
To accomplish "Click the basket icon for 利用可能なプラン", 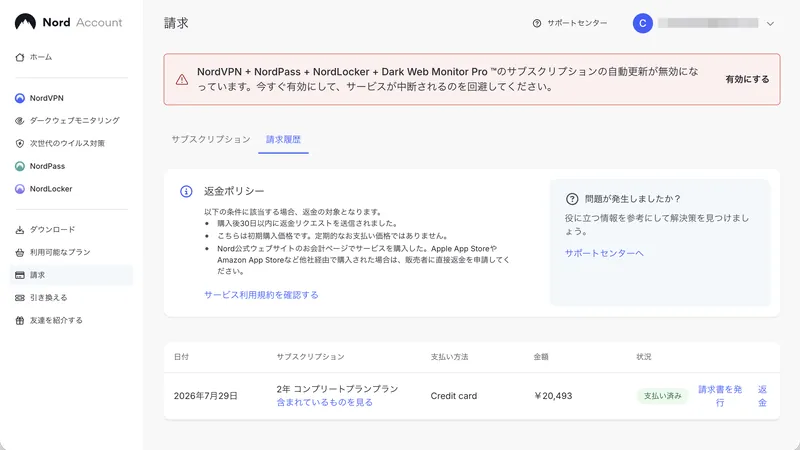I will click(20, 252).
